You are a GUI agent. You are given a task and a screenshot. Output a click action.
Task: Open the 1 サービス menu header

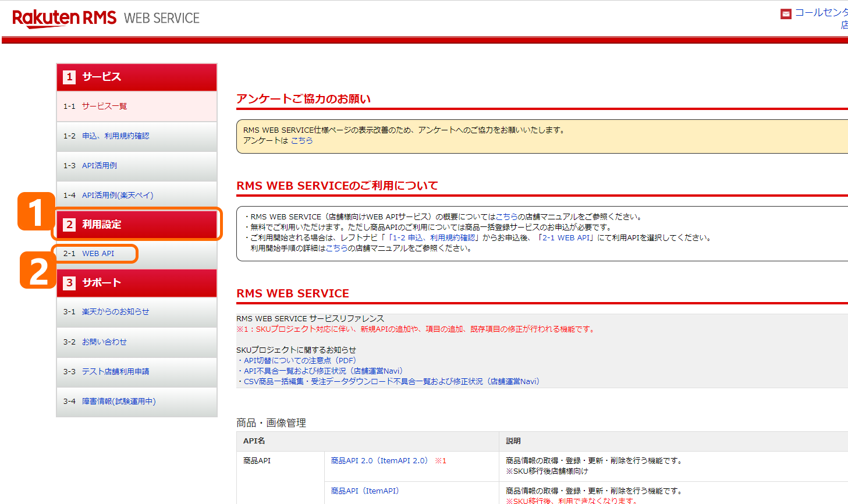click(x=137, y=77)
